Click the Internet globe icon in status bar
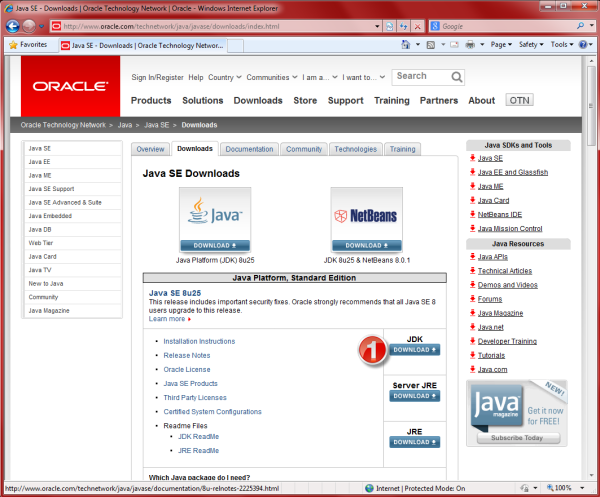 [x=369, y=488]
